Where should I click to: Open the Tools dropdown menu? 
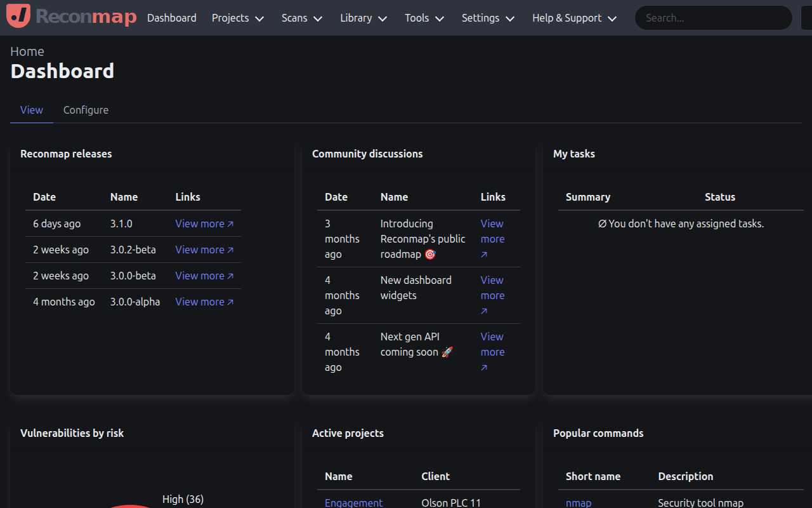click(x=424, y=18)
